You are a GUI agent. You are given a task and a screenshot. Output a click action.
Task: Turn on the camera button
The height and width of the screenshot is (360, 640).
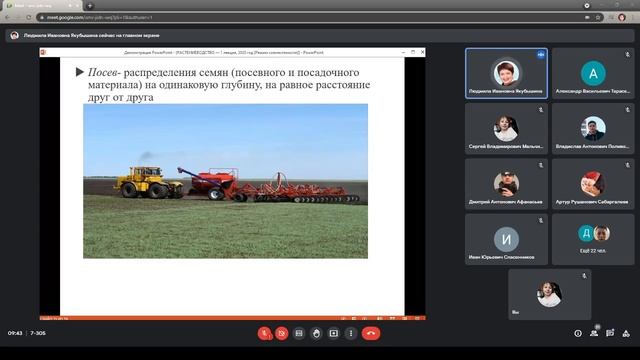pos(282,333)
